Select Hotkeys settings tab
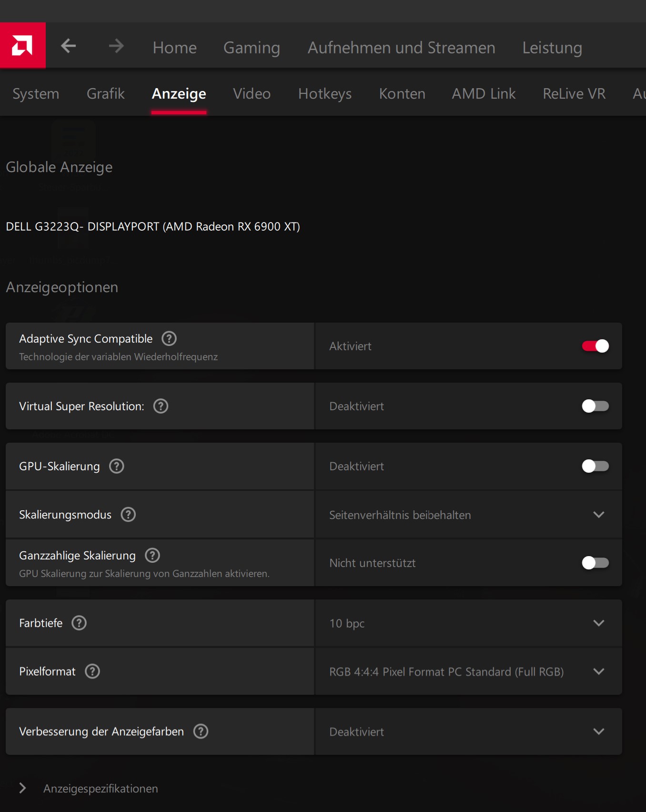Screen dimensions: 646x812 (x=325, y=94)
